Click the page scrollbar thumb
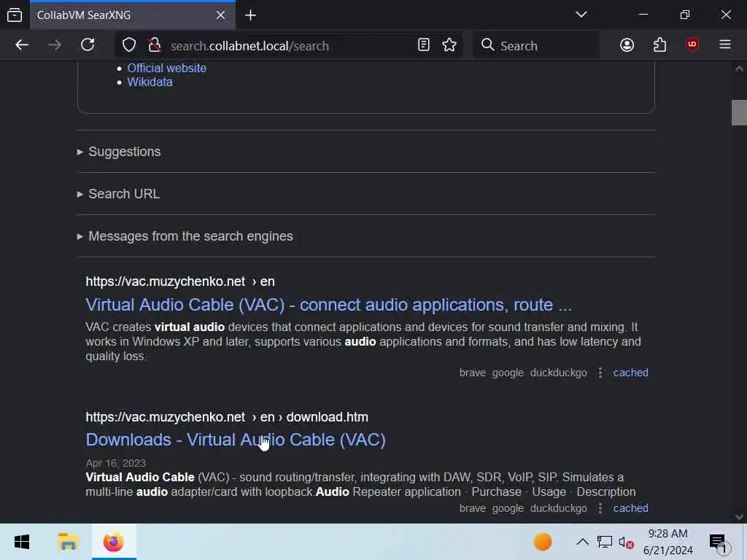The width and height of the screenshot is (747, 560). click(739, 112)
